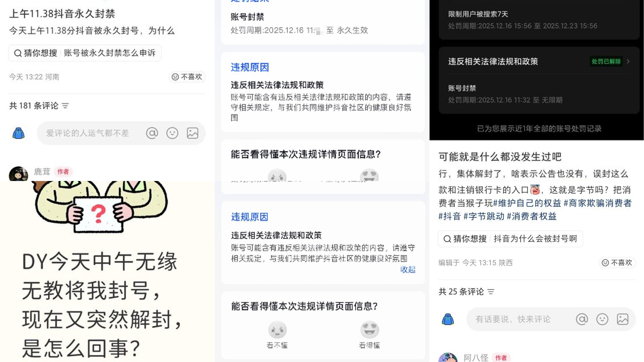Viewport: 644px width, 362px height.
Task: Attach an image in the left comment box
Action: 193,133
